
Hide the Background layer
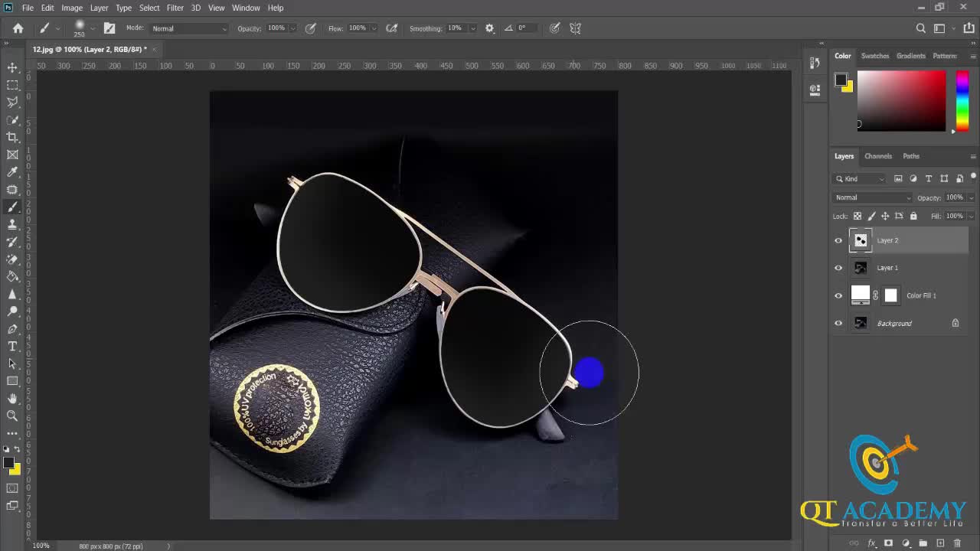click(838, 323)
